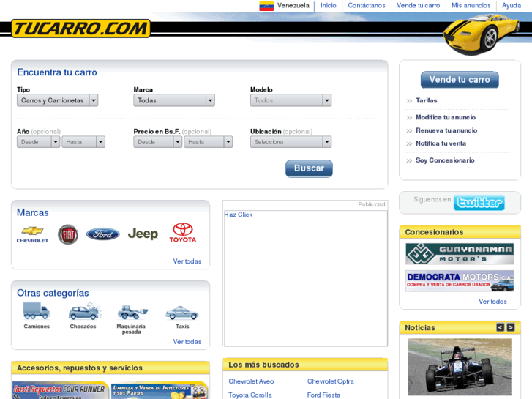Screen dimensions: 532x399
Task: Open the Limpieza y Venta de Inyectores banner
Action: click(160, 390)
